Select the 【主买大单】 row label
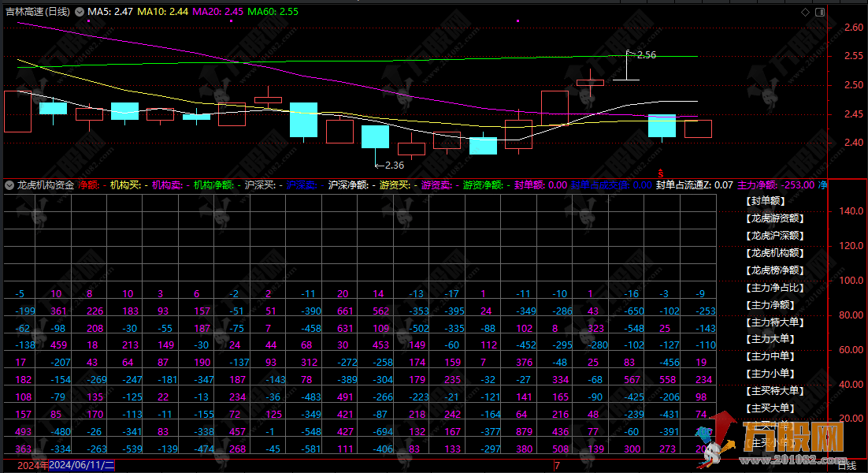 770,408
